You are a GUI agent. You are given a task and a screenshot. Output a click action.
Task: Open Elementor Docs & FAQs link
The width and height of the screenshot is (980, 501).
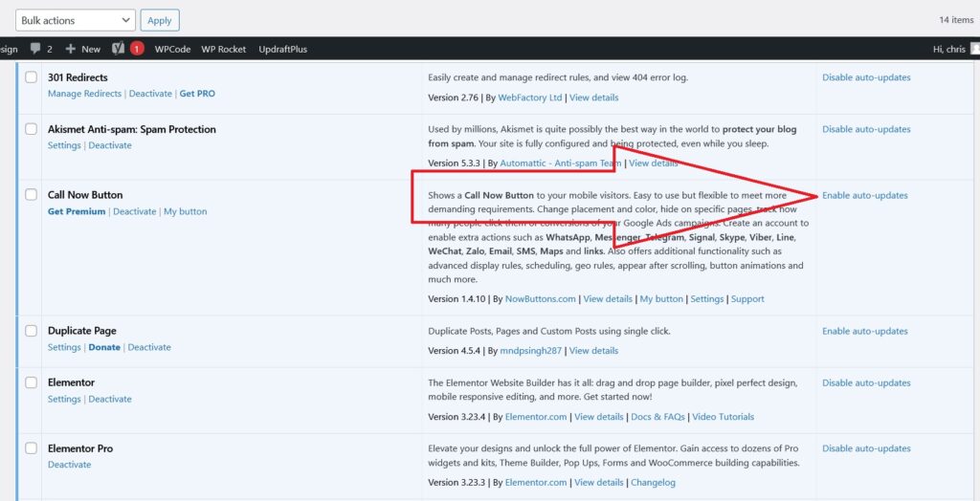pos(658,417)
